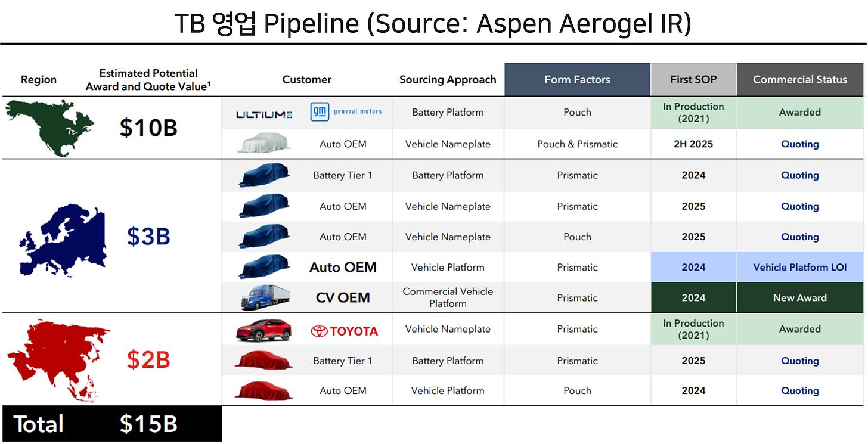The image size is (868, 444).
Task: Click 2024 in the CV OEM row
Action: 693,297
